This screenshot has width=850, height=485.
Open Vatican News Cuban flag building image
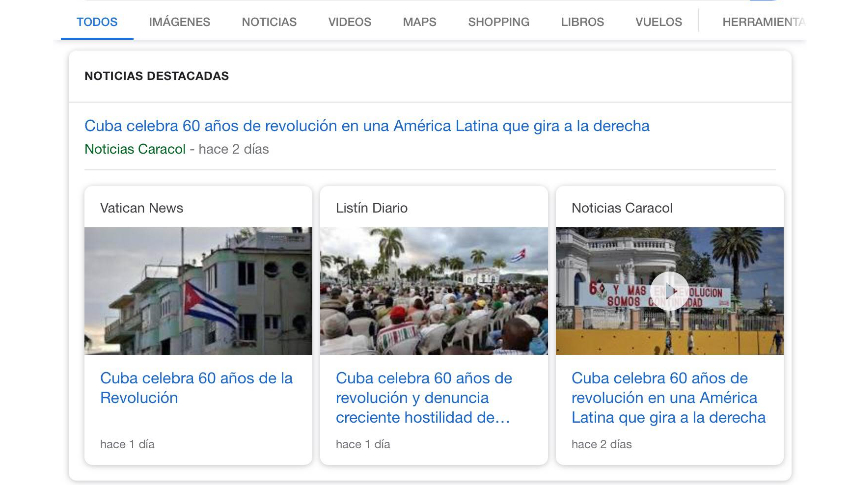pyautogui.click(x=198, y=291)
